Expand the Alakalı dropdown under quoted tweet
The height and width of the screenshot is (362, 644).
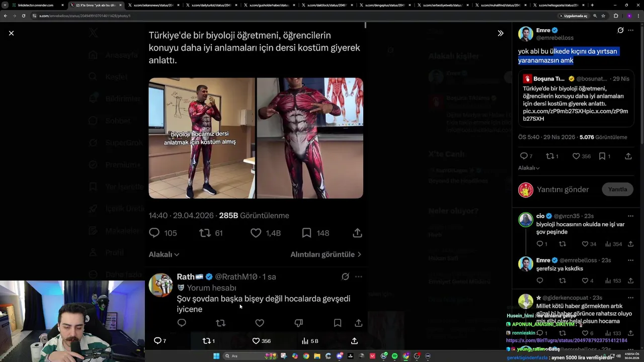pos(164,254)
